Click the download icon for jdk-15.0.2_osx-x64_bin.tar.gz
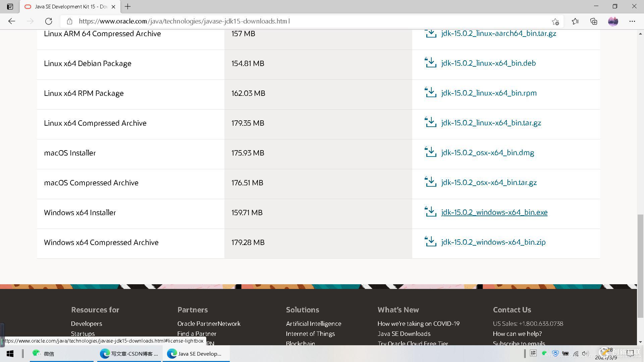Screen dimensions: 644x362 tap(431, 182)
